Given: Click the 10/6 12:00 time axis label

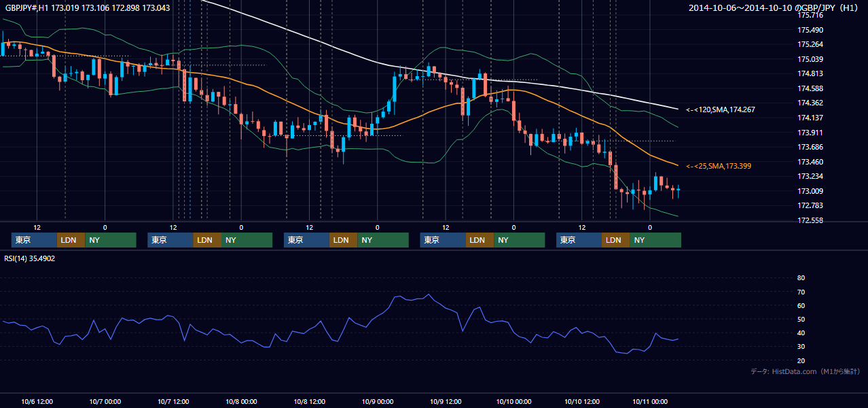Looking at the screenshot, I should coord(37,402).
